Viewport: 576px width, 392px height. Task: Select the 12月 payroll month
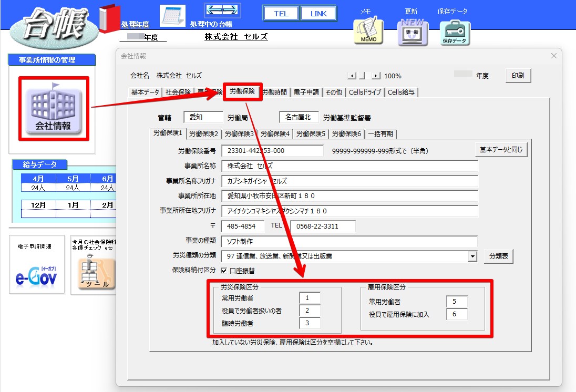tap(38, 205)
